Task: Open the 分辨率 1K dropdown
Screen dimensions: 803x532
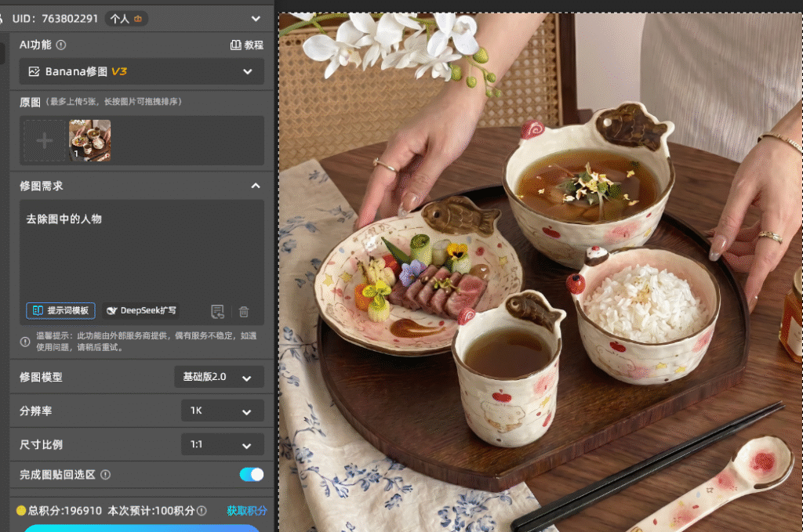Action: [223, 411]
